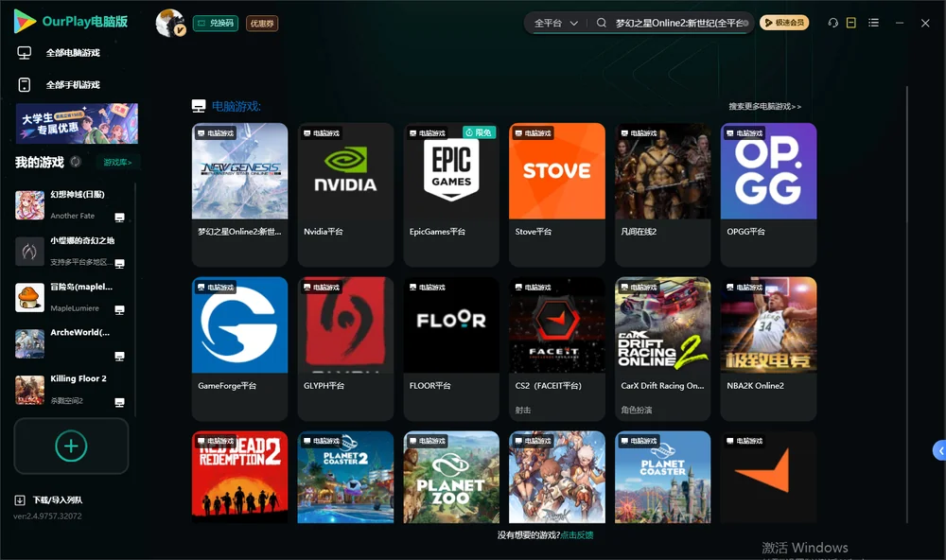This screenshot has width=946, height=560.
Task: Expand the 全平台 platform dropdown
Action: coord(555,23)
